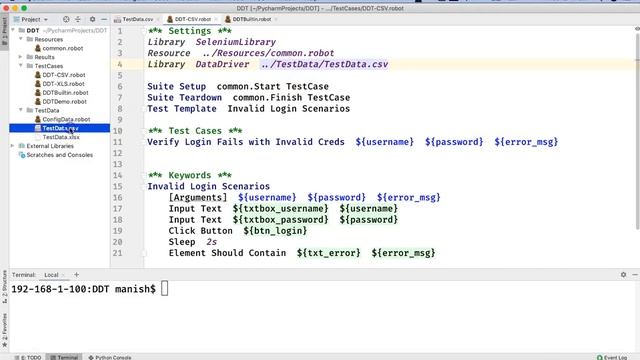
Task: Collapse the DDT root project folder
Action: pos(13,30)
